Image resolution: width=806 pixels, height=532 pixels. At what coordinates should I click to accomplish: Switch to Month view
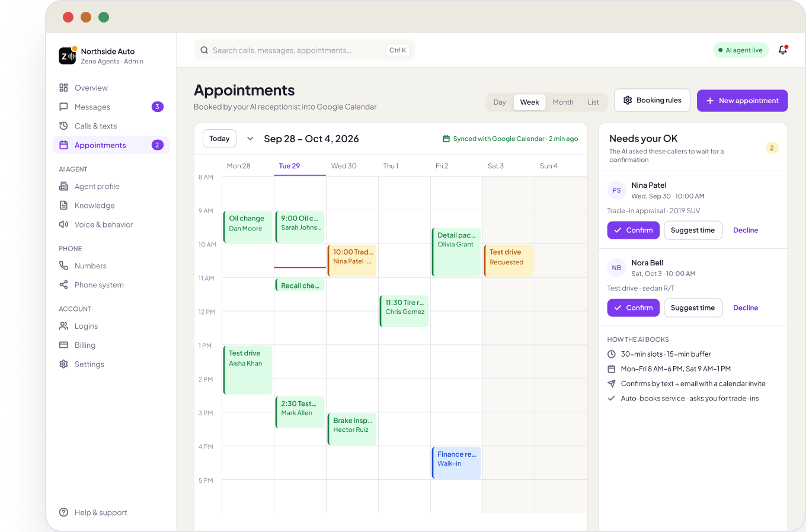563,102
